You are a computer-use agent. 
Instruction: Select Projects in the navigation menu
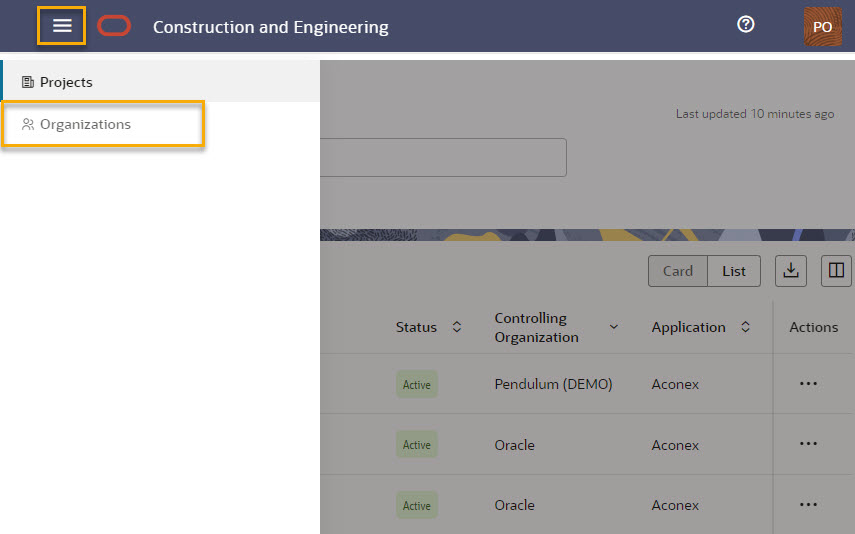click(x=66, y=82)
